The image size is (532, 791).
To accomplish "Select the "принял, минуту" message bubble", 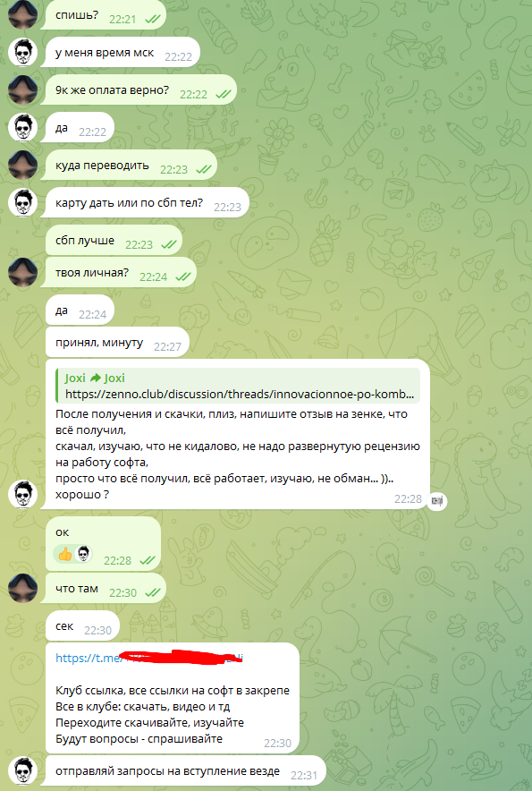I will (x=117, y=343).
